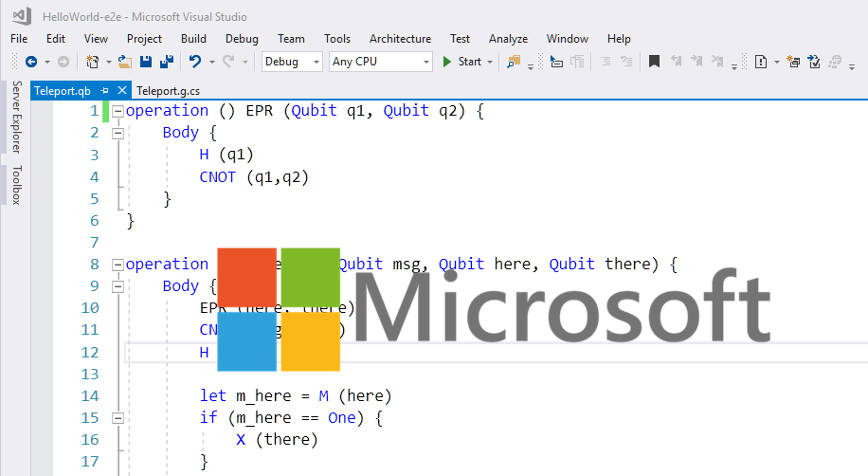
Task: Click the object member list icon
Action: point(556,62)
